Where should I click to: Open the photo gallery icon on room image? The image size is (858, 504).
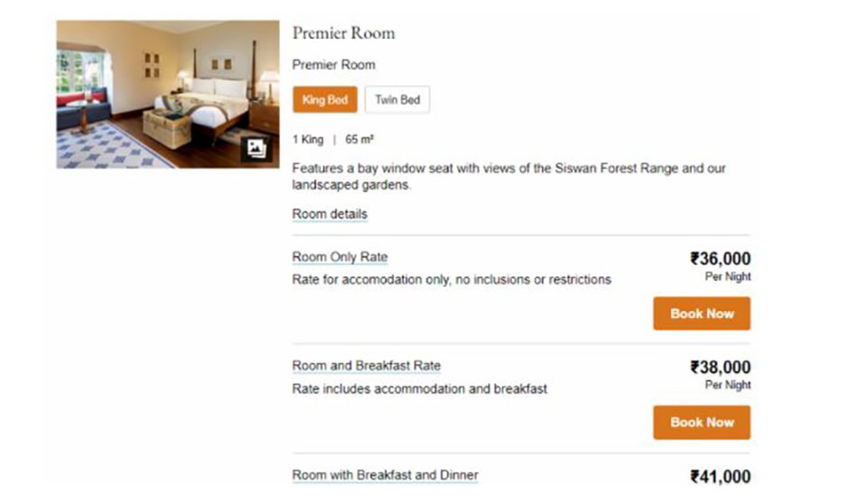coord(256,149)
